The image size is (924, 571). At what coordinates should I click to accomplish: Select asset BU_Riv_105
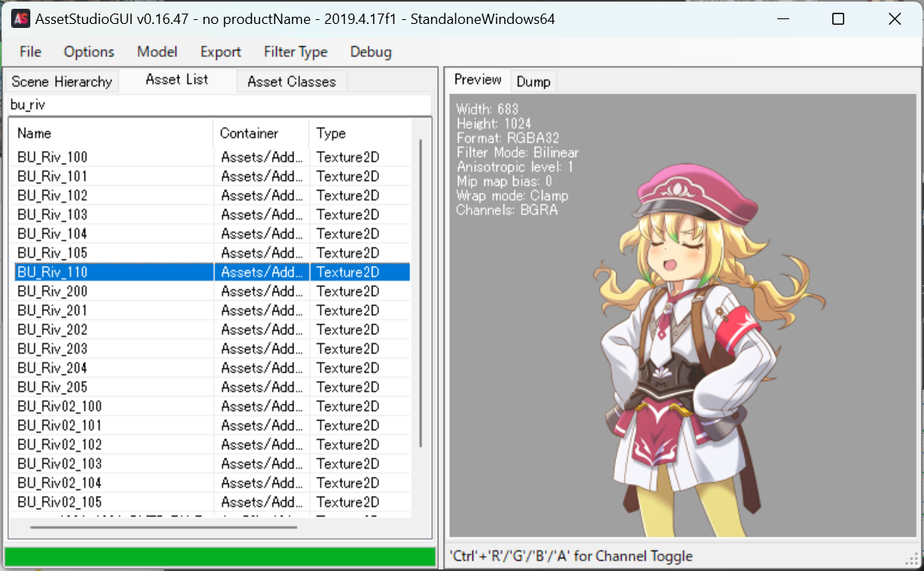point(53,253)
